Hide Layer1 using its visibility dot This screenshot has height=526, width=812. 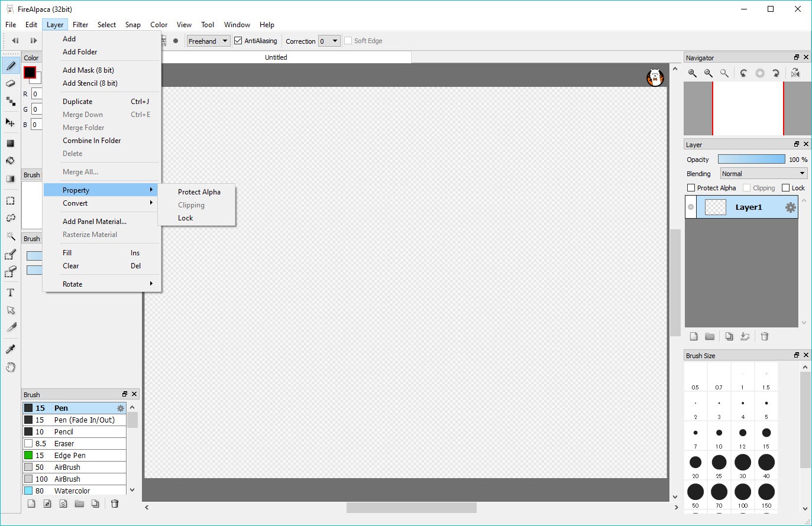(x=690, y=207)
